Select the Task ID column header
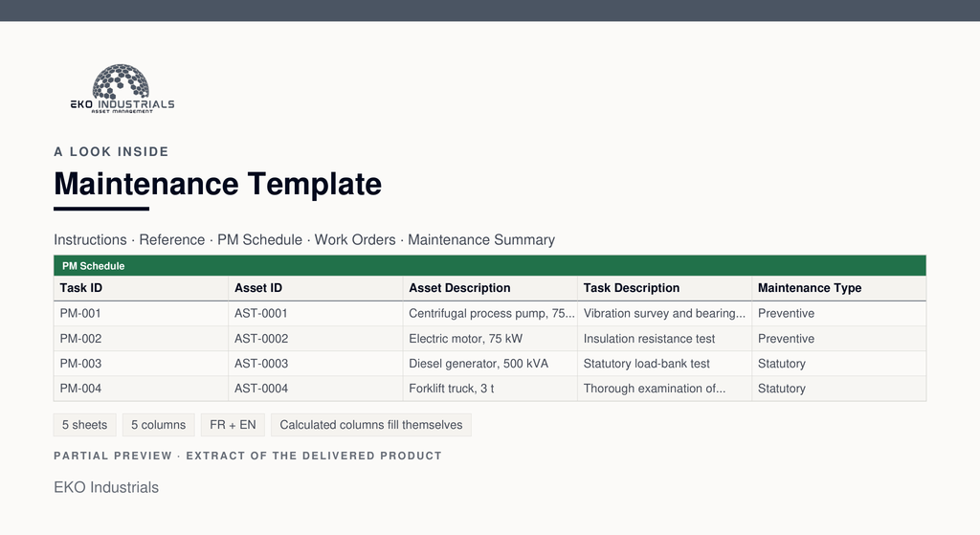 [142, 288]
